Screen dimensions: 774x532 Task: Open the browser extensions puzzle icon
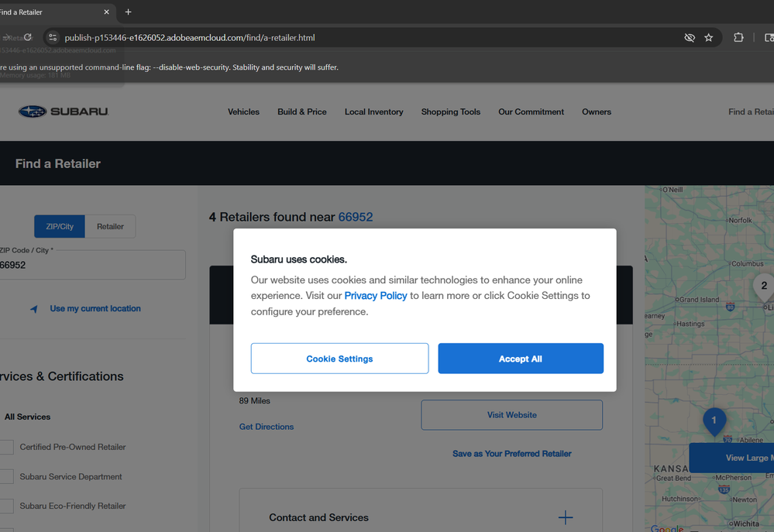[x=738, y=37]
